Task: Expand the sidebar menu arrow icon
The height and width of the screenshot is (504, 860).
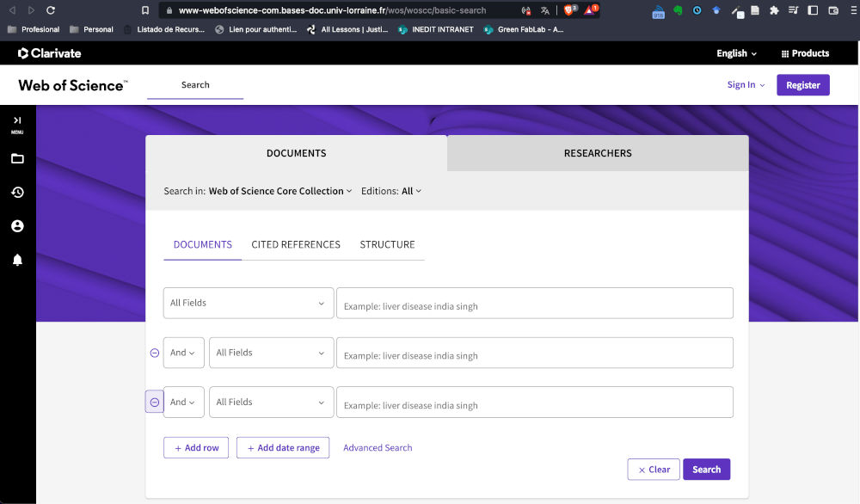Action: [17, 120]
